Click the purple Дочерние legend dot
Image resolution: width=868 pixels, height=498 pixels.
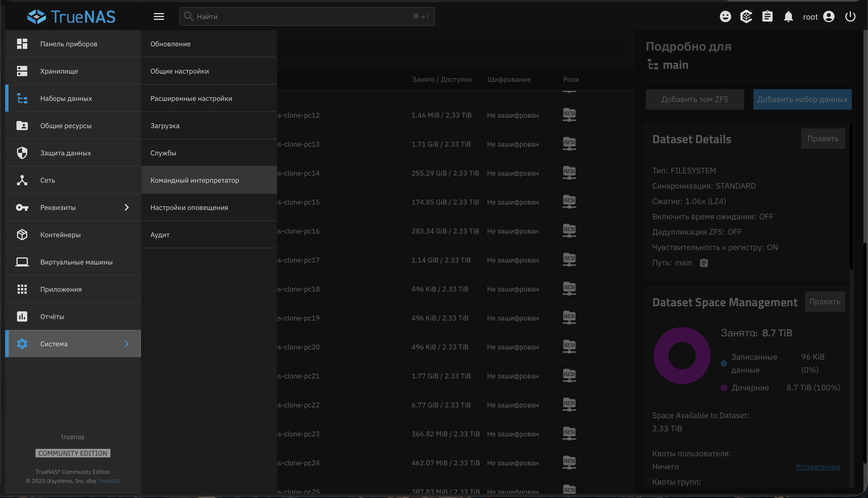[724, 387]
